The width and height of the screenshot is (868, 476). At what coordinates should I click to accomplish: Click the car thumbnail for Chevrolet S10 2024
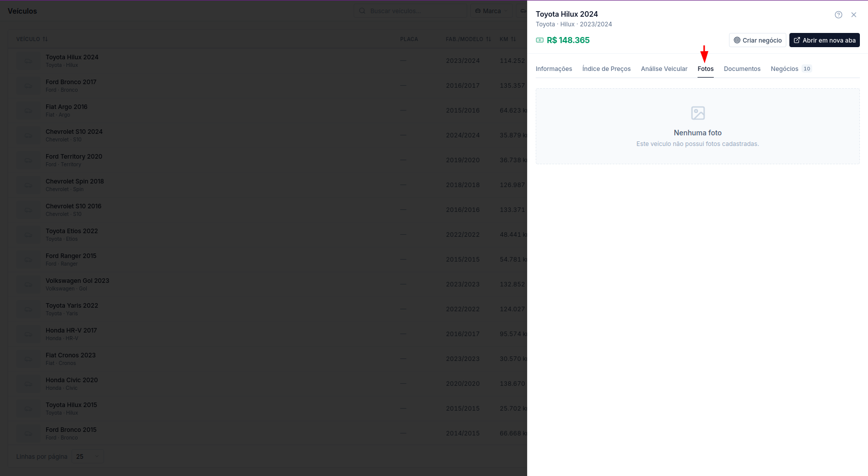[x=28, y=135]
